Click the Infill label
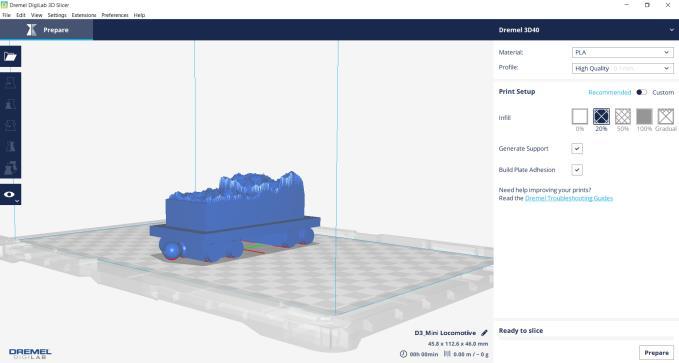 tap(504, 118)
